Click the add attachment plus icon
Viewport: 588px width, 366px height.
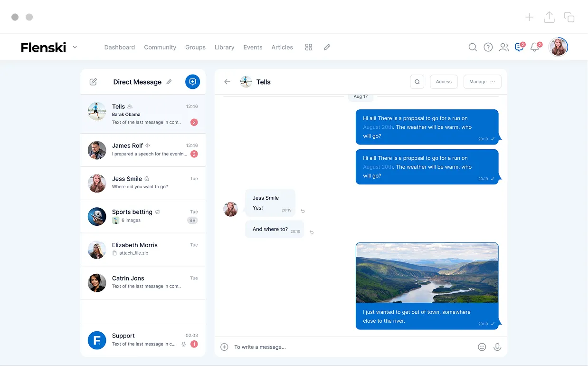coord(225,347)
